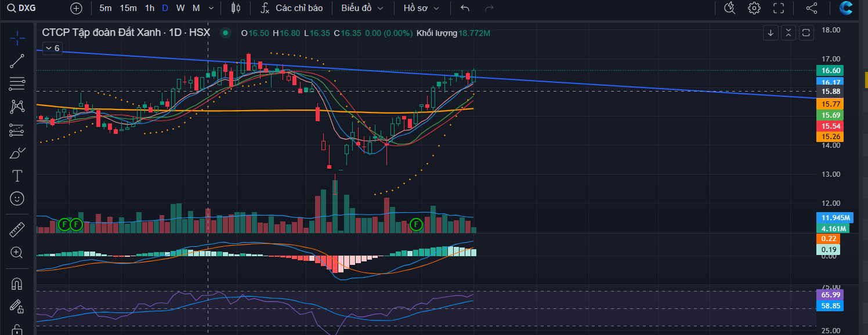Click the 15.88 price label
868x335 pixels.
coord(830,92)
